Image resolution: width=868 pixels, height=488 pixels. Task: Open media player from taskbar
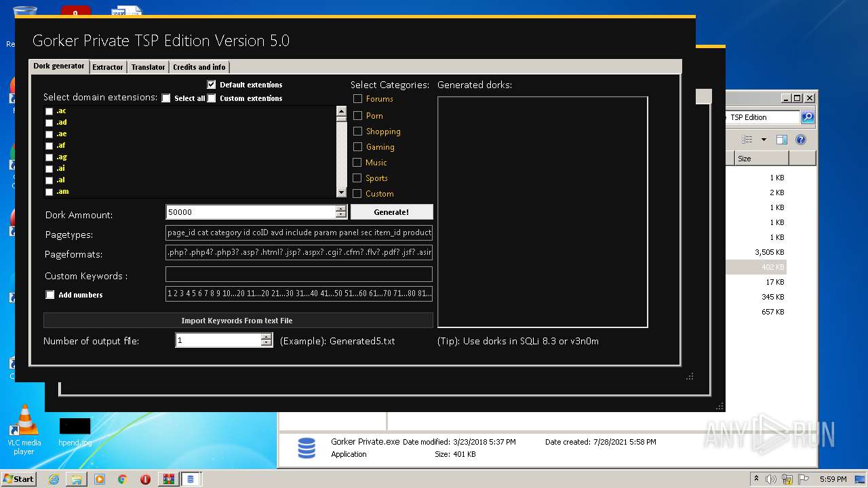coord(100,479)
